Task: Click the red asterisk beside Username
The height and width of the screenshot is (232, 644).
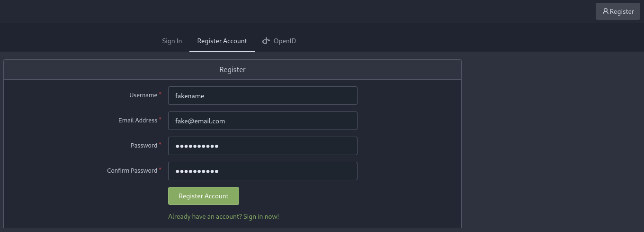Action: 160,94
